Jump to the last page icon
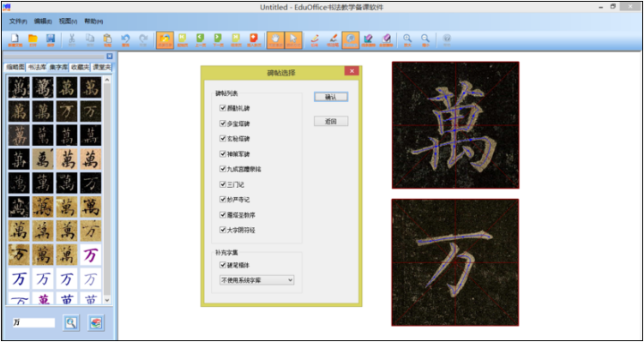This screenshot has height=342, width=644. (236, 40)
